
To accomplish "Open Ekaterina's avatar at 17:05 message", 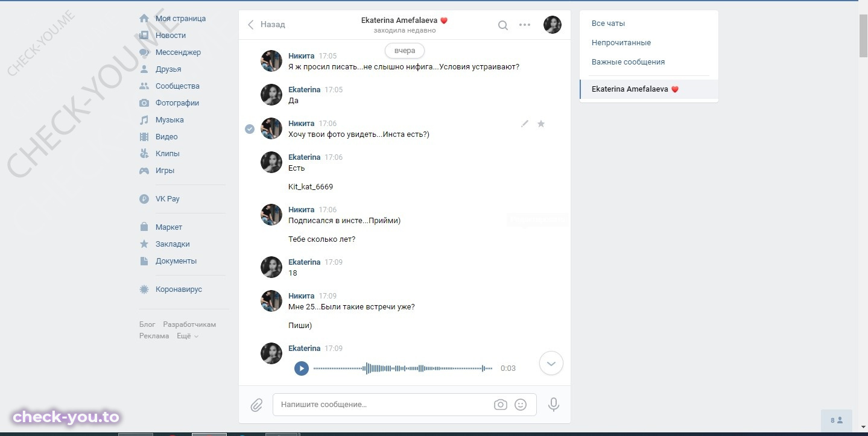I will point(271,95).
